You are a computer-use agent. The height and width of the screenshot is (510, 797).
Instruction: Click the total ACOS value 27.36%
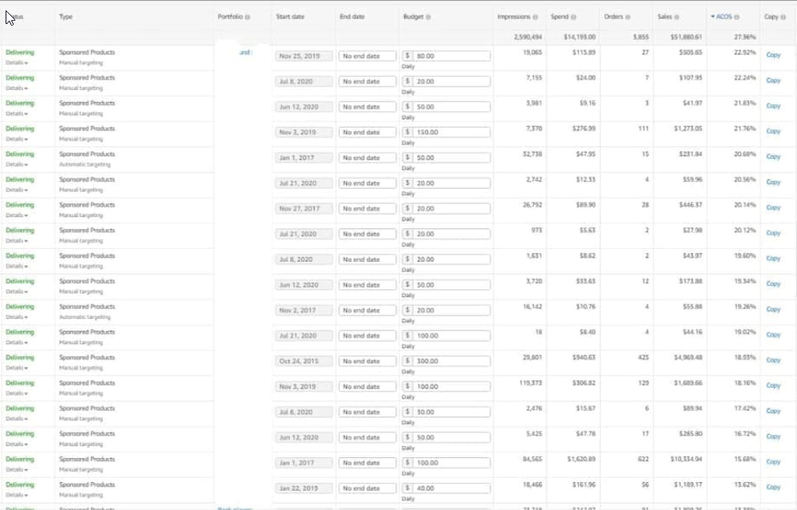(745, 37)
